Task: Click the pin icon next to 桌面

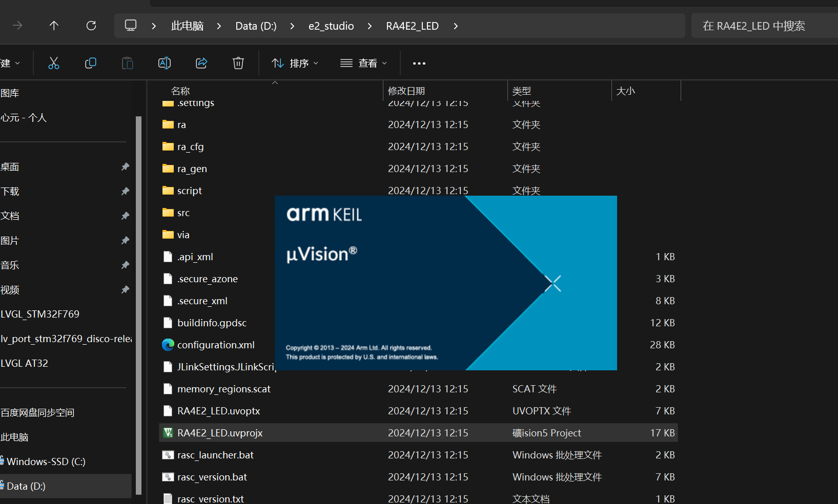Action: tap(125, 166)
